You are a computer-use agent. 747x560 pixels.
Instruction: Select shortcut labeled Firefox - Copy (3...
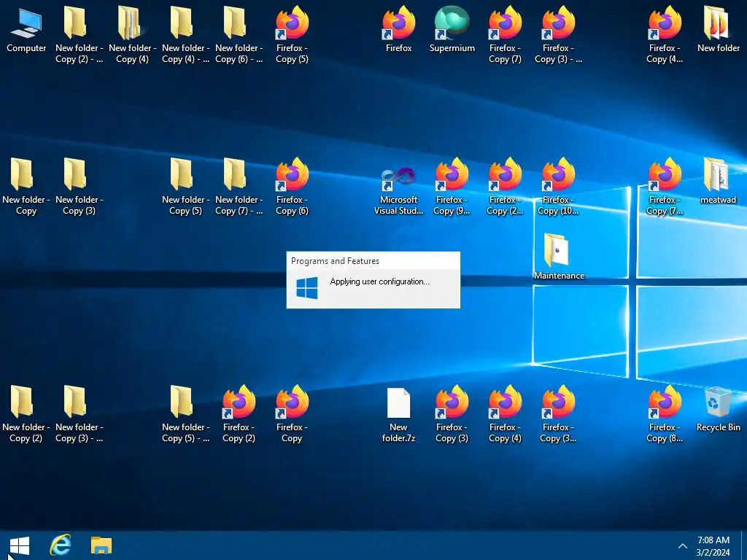pyautogui.click(x=558, y=415)
